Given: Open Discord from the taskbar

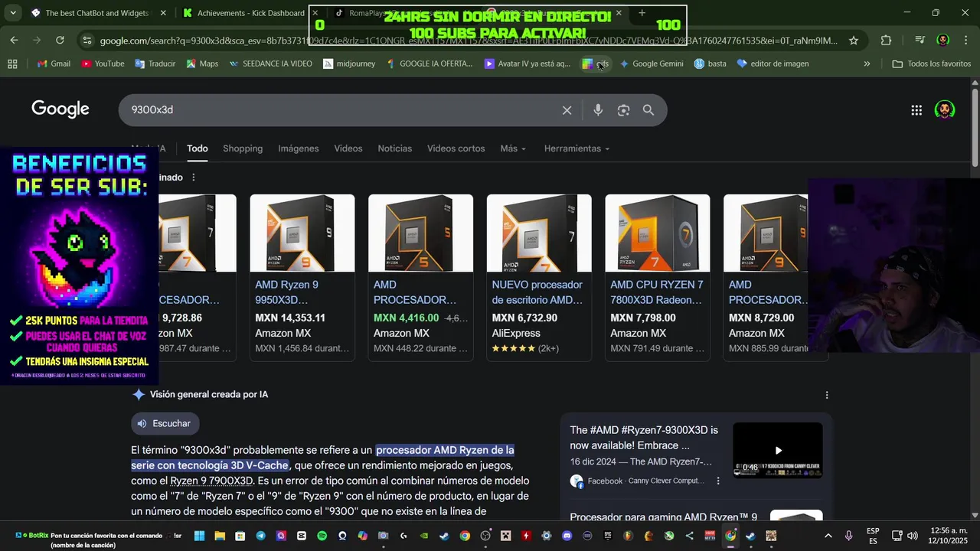Looking at the screenshot, I should tap(567, 536).
